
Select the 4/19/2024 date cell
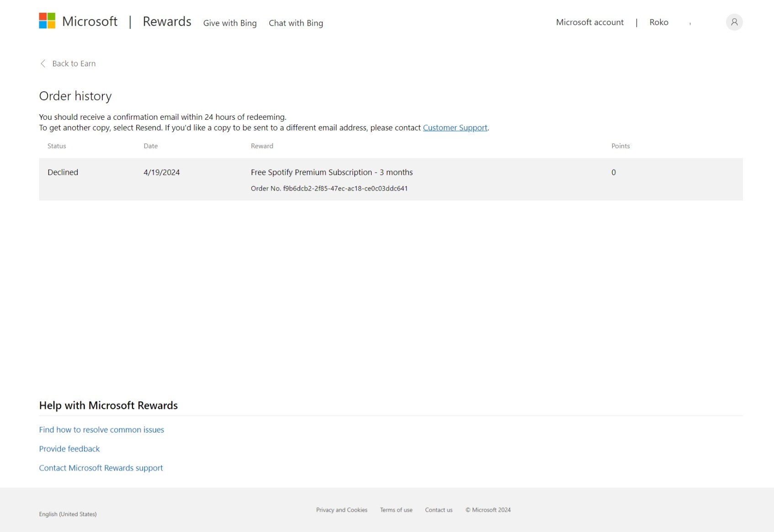(161, 172)
